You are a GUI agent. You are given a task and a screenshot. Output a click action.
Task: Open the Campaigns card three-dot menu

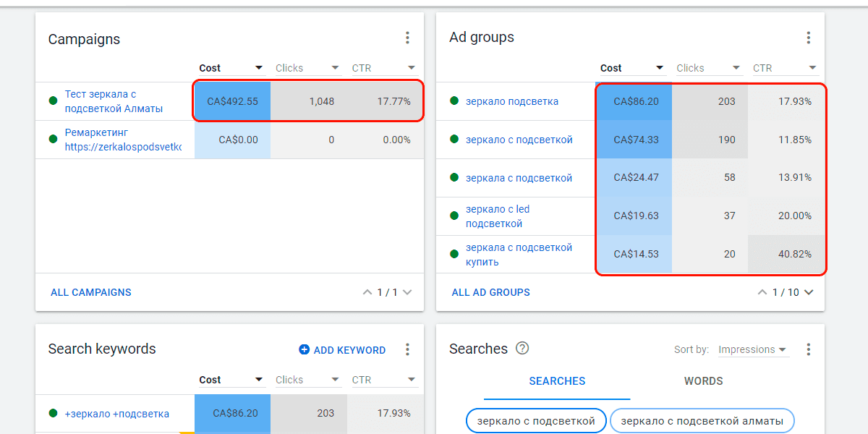[x=407, y=38]
